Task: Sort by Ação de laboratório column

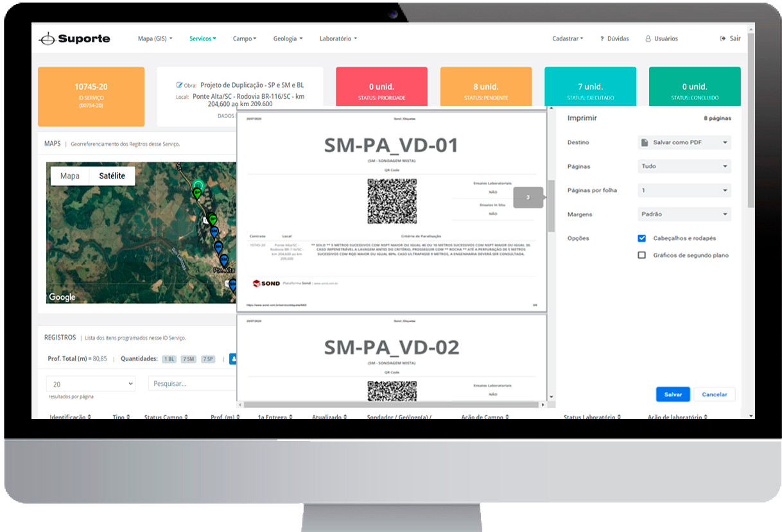Action: click(677, 417)
